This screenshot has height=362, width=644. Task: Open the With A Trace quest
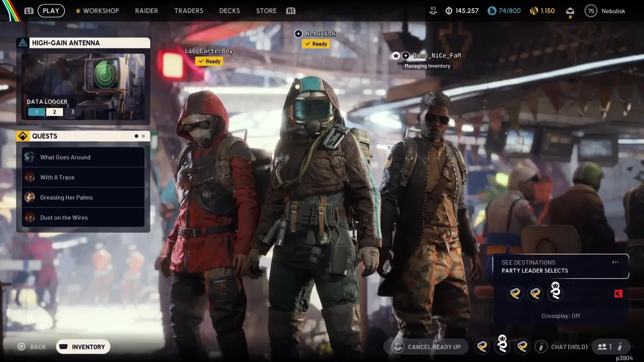point(84,177)
